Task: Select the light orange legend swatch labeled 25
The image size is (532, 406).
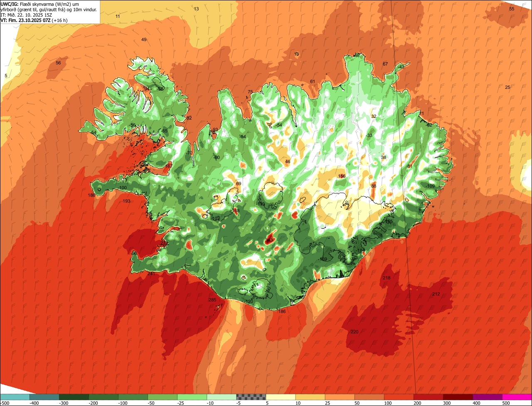Action: [339, 396]
